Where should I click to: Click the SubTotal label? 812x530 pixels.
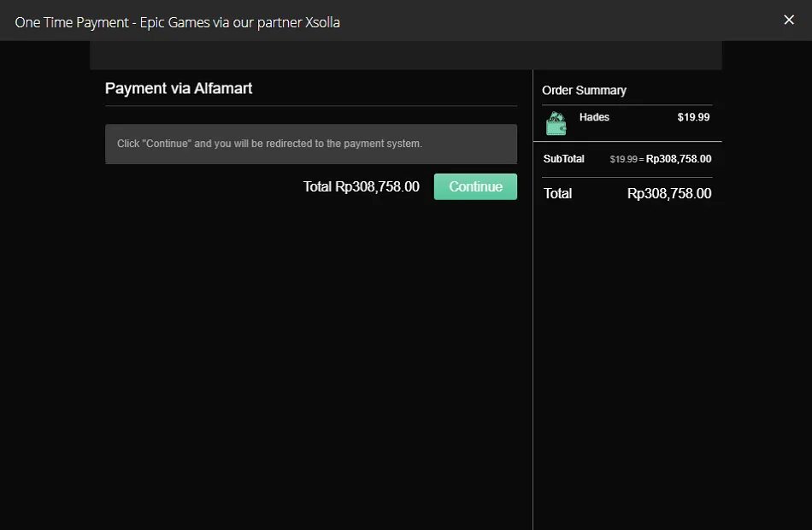click(x=563, y=159)
